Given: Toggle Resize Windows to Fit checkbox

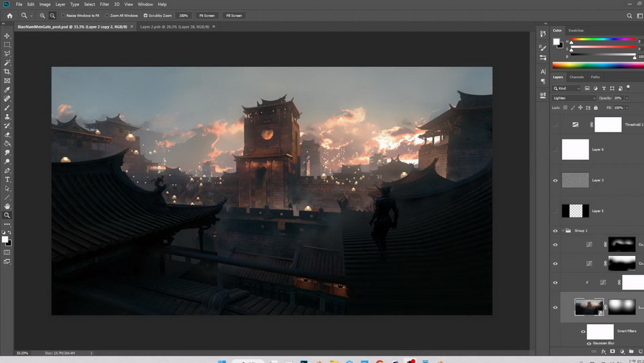Looking at the screenshot, I should coord(63,15).
